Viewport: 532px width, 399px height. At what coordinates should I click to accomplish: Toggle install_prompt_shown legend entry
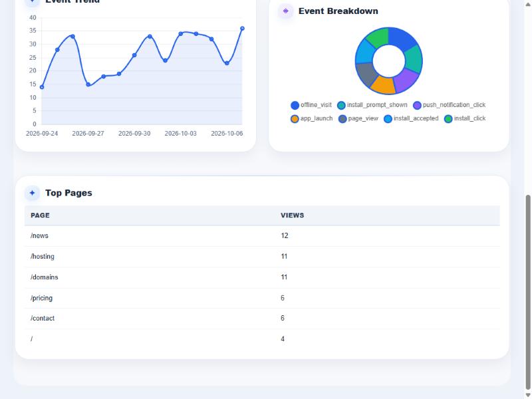pos(372,105)
